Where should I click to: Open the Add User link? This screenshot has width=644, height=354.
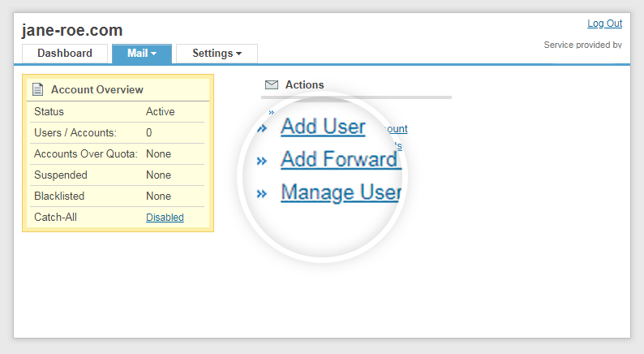[323, 127]
